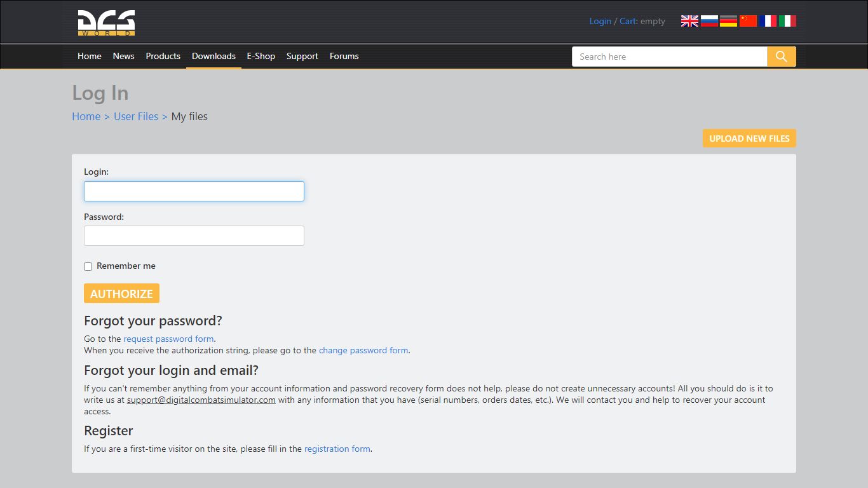
Task: Go to Home breadcrumb link
Action: [86, 116]
